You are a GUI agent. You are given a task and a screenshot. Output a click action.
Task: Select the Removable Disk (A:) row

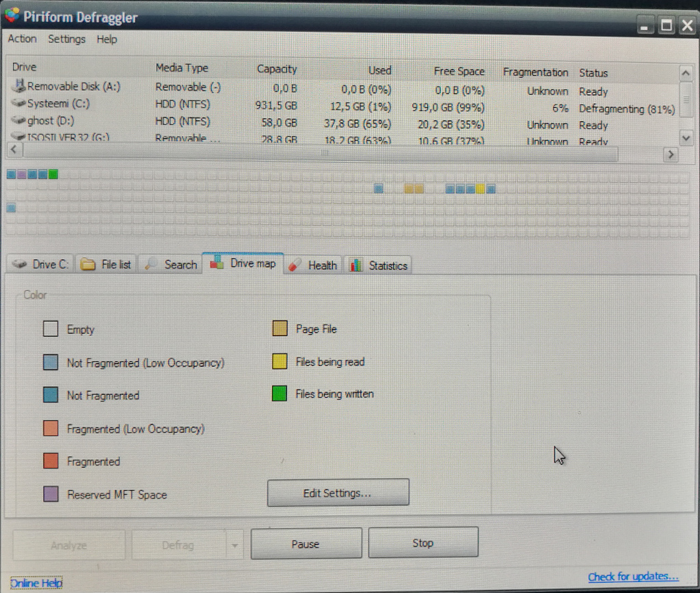click(x=343, y=88)
